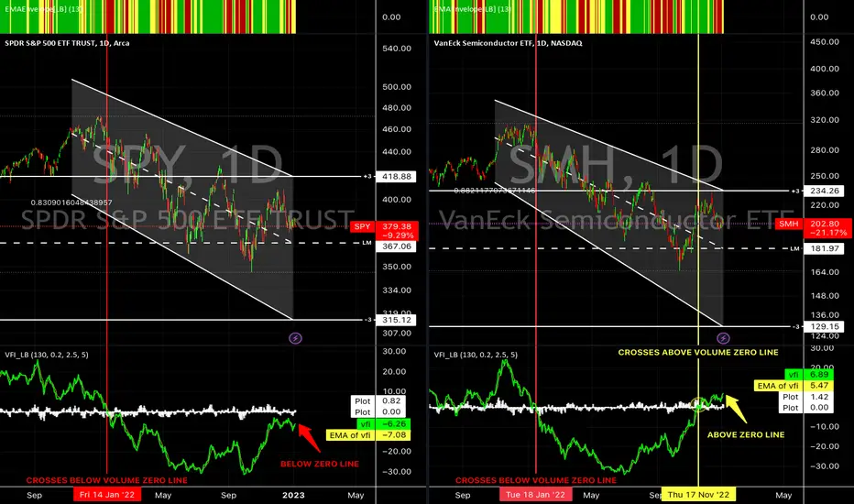
Task: Click the 379.38 SPY last price label
Action: (x=397, y=226)
